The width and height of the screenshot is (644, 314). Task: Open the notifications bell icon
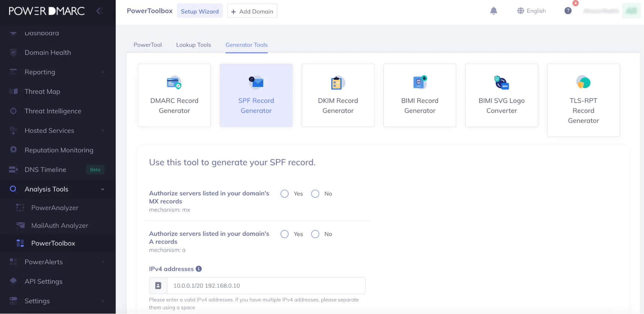click(494, 11)
